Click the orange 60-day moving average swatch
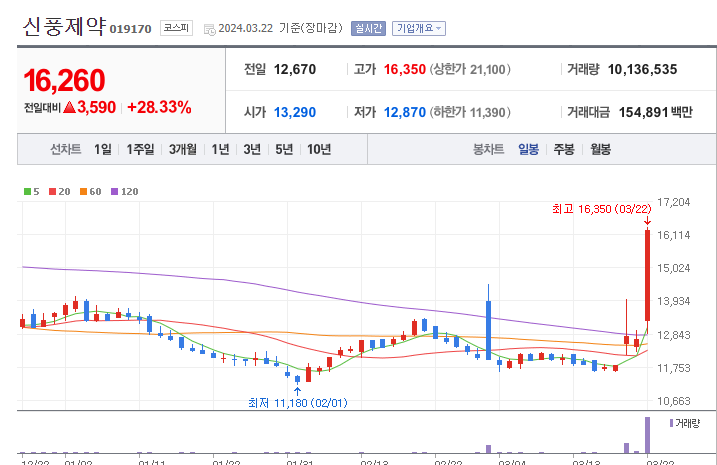The height and width of the screenshot is (465, 717). click(x=83, y=192)
